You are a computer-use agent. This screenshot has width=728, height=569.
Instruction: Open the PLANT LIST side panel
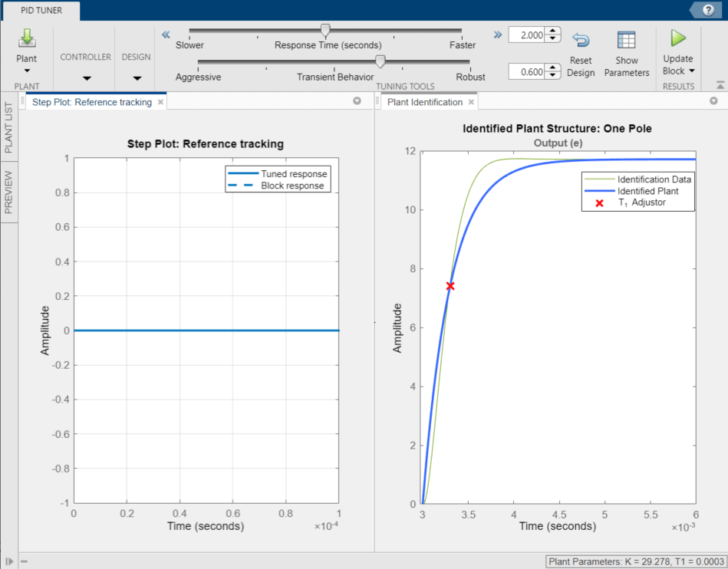pyautogui.click(x=10, y=126)
